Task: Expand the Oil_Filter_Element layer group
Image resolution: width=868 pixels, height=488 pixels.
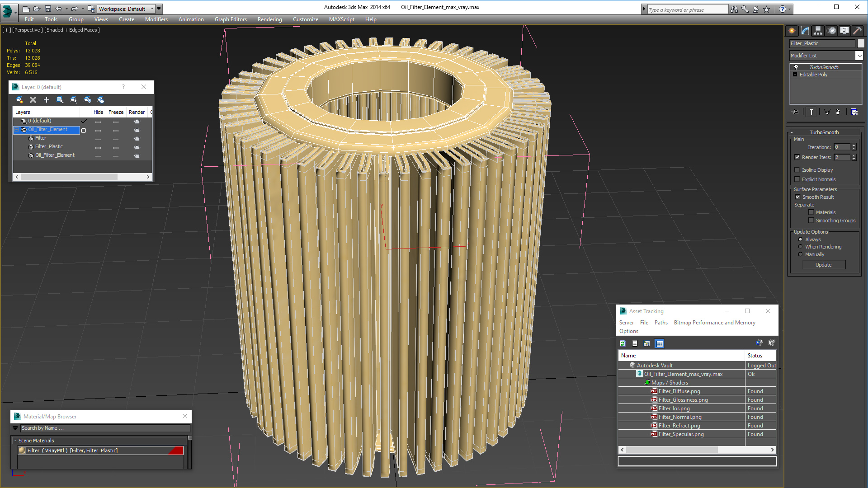Action: coord(16,129)
